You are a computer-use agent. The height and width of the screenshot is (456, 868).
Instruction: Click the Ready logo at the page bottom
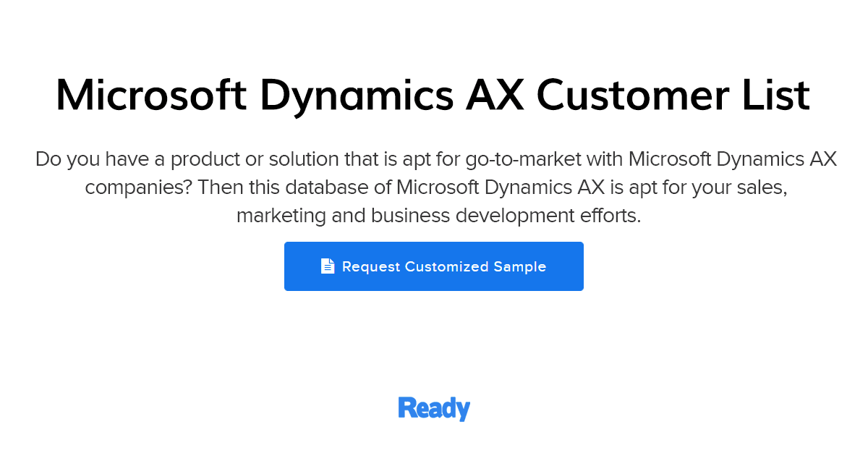(x=433, y=408)
